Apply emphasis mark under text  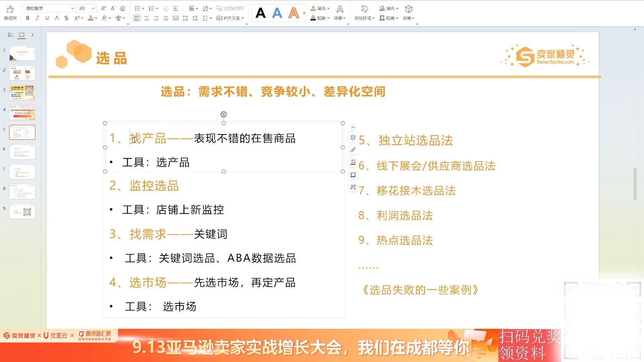pos(57,18)
